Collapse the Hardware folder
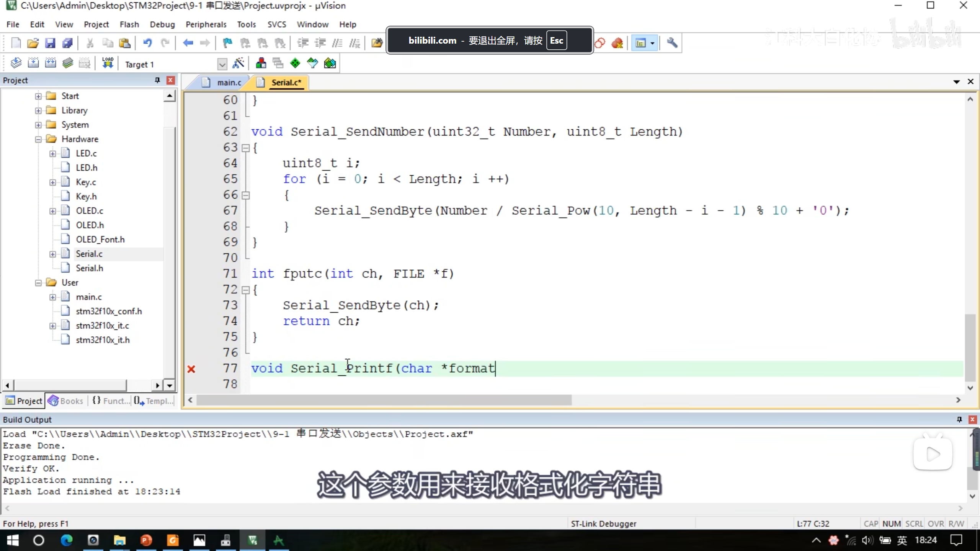 38,139
